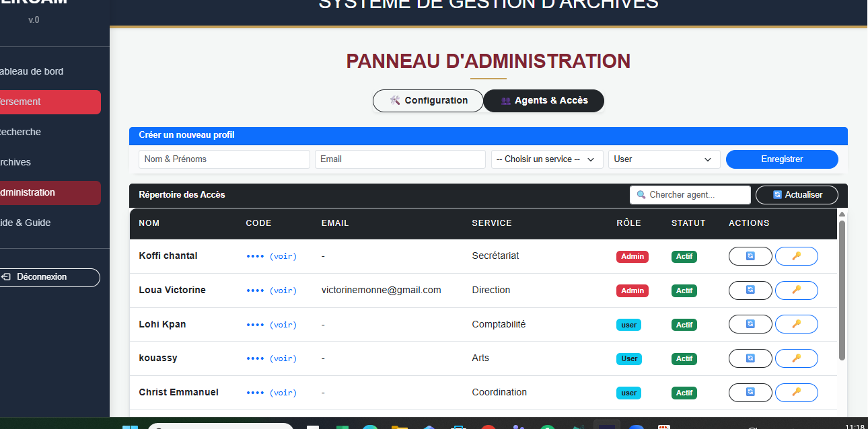Viewport: 868px width, 429px height.
Task: Click the name kouassy
Action: pyautogui.click(x=158, y=358)
